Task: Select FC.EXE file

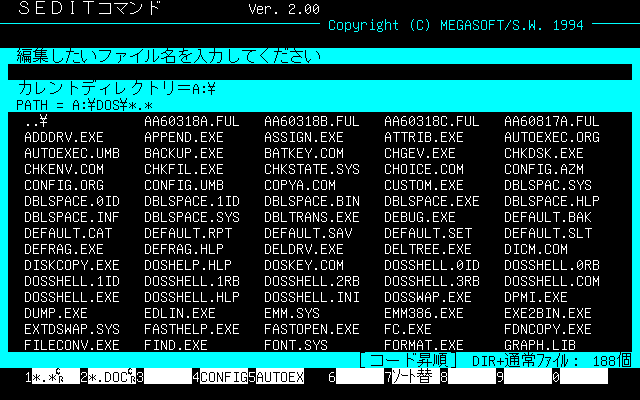Action: (408, 329)
